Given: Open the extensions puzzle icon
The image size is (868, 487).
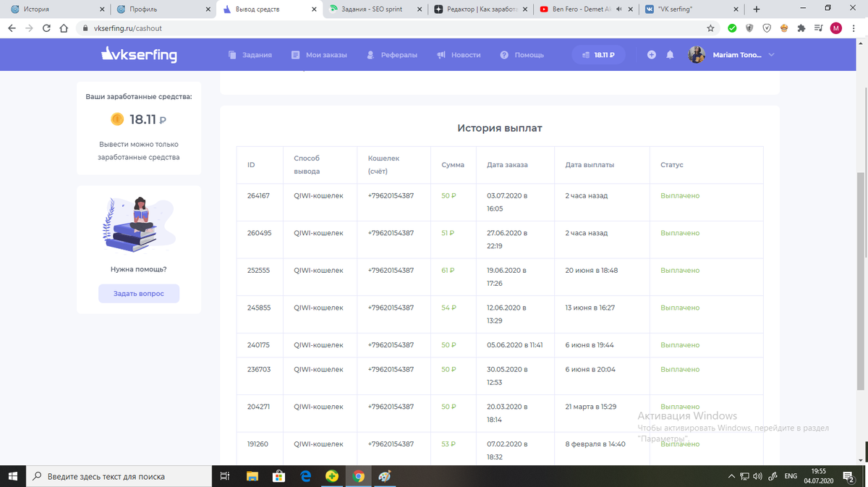Looking at the screenshot, I should click(x=801, y=28).
